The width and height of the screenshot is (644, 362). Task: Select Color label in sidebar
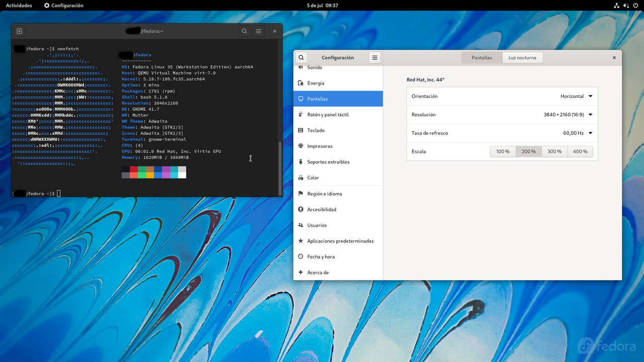tap(313, 177)
